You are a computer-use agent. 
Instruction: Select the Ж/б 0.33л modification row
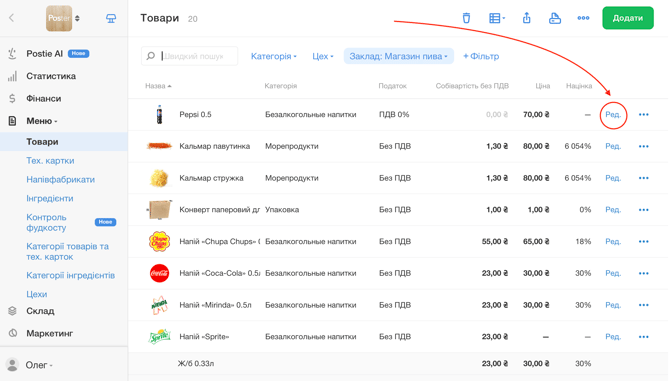tap(398, 363)
